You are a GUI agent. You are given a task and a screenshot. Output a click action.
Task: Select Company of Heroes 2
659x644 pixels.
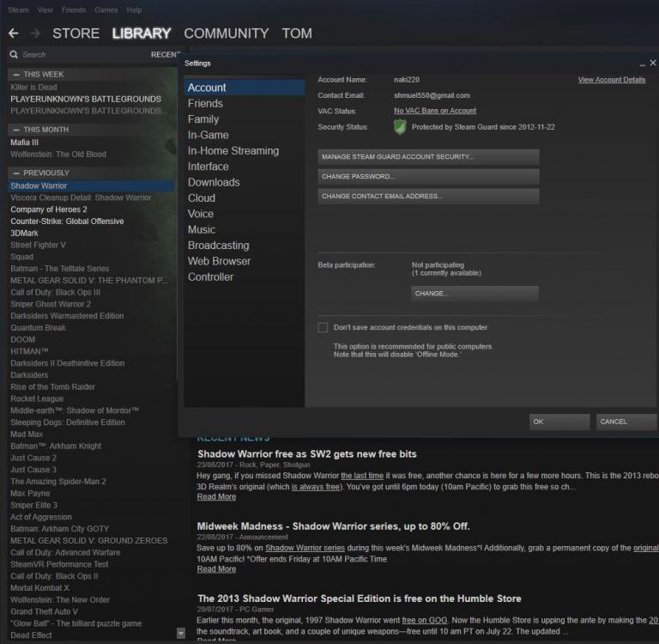tap(49, 210)
